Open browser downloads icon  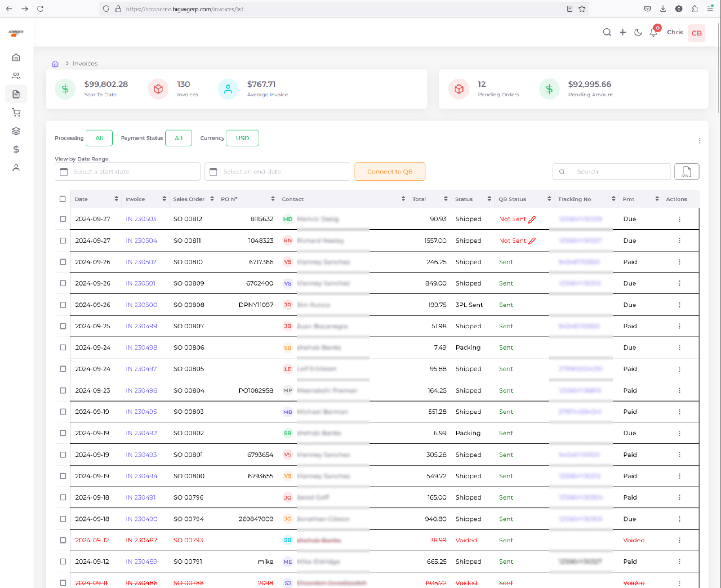[x=663, y=9]
